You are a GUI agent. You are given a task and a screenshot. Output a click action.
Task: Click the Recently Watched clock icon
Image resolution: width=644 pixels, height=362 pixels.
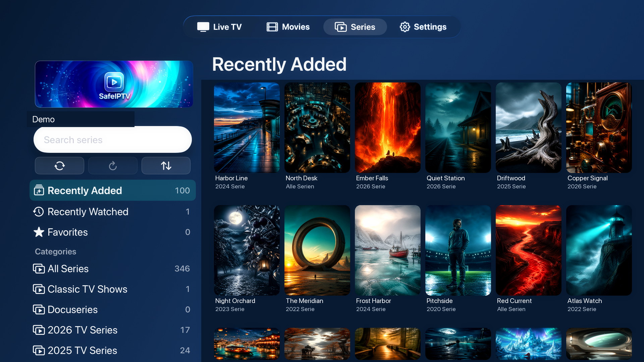tap(39, 212)
